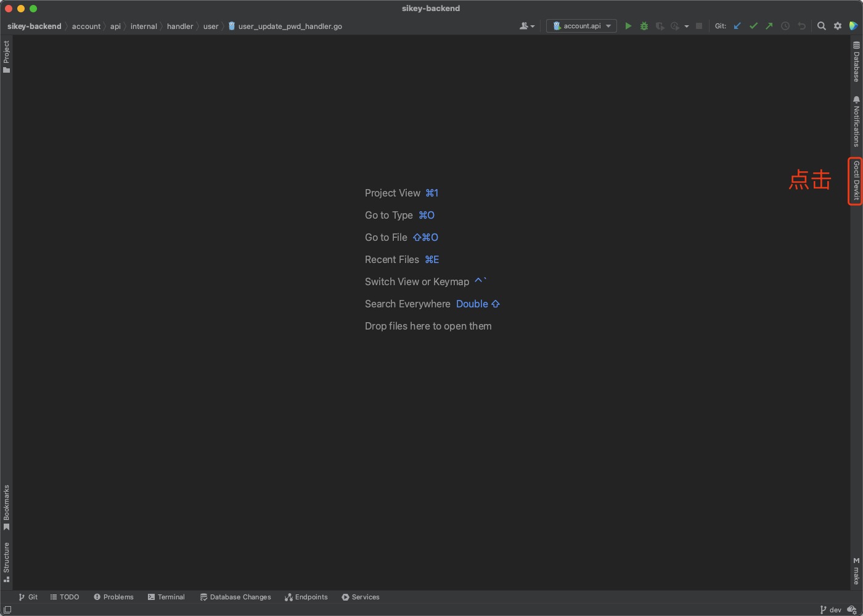Start debugging with the bug icon
The image size is (863, 616).
(x=644, y=26)
